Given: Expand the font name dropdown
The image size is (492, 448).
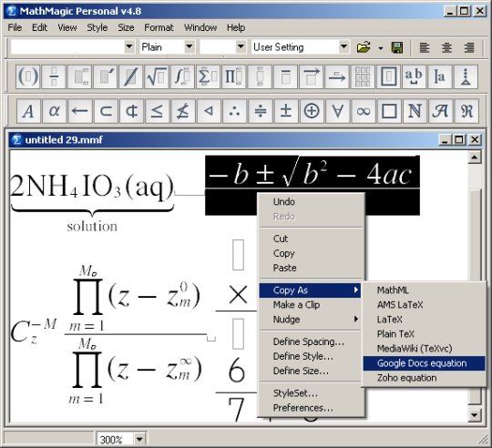Looking at the screenshot, I should [x=129, y=46].
